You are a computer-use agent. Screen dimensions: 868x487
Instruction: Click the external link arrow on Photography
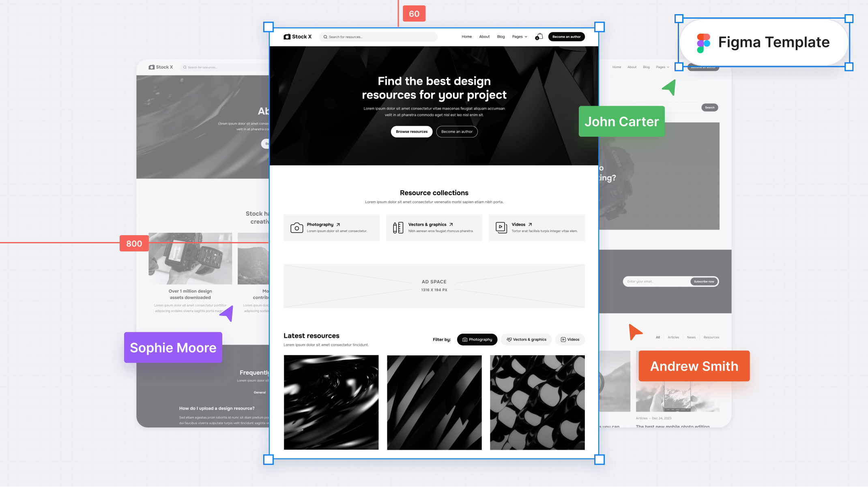click(x=337, y=224)
